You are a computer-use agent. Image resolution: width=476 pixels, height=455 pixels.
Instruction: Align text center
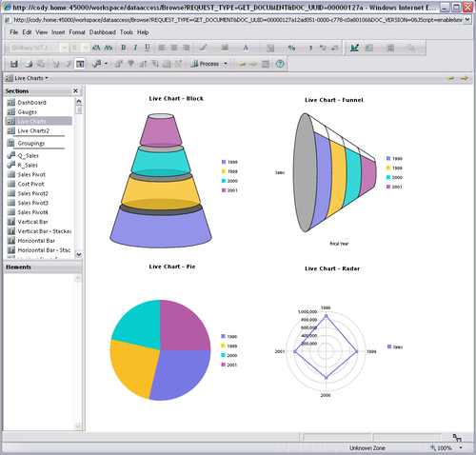coord(174,48)
